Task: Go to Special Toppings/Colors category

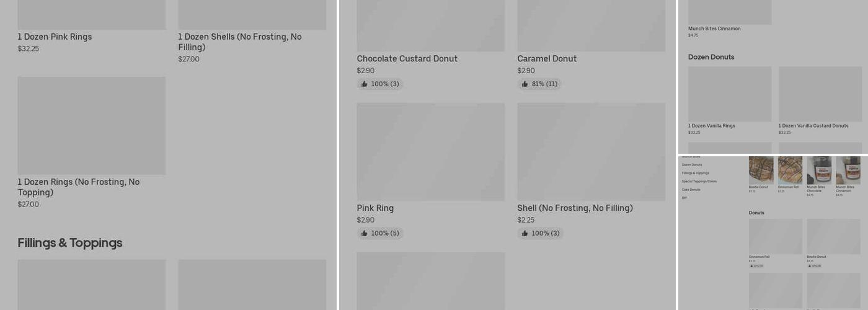Action: (699, 182)
